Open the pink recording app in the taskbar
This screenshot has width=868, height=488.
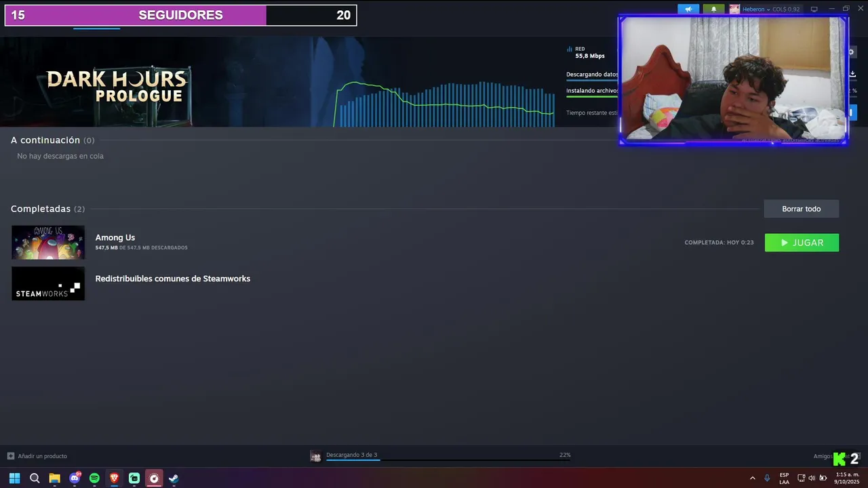[x=154, y=479]
